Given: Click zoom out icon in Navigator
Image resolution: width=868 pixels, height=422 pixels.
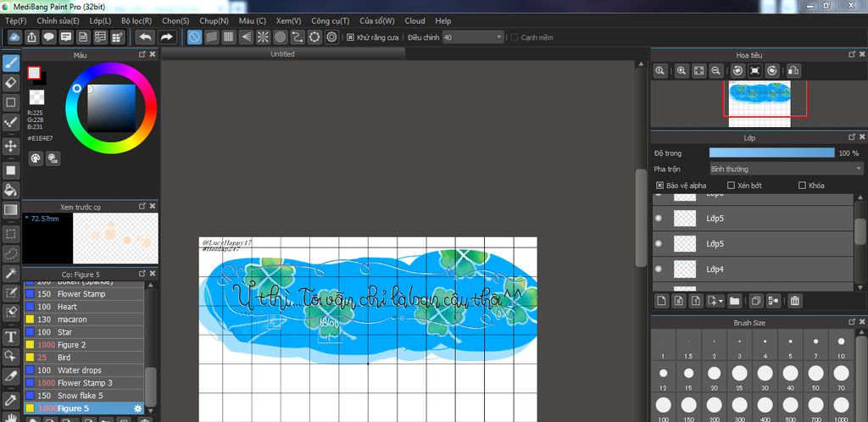Looking at the screenshot, I should coord(715,71).
